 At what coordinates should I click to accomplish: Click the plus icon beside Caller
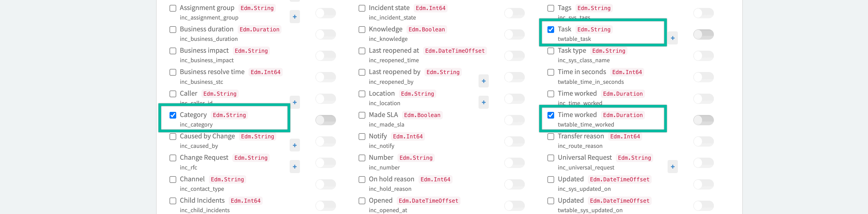(x=295, y=102)
